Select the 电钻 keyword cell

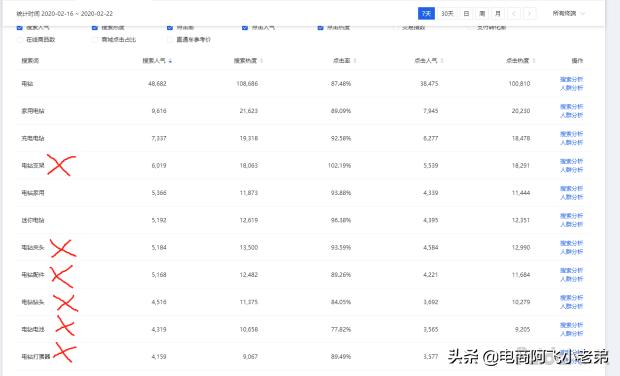click(x=27, y=84)
